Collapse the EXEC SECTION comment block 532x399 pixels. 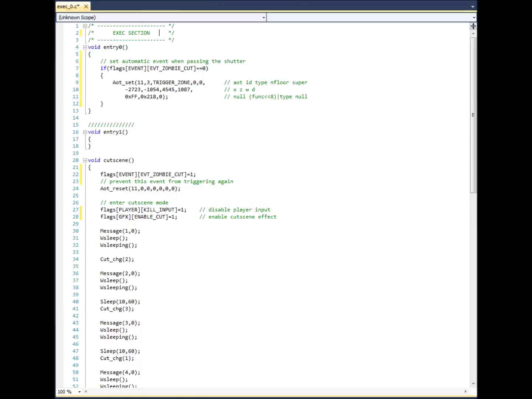[85, 26]
